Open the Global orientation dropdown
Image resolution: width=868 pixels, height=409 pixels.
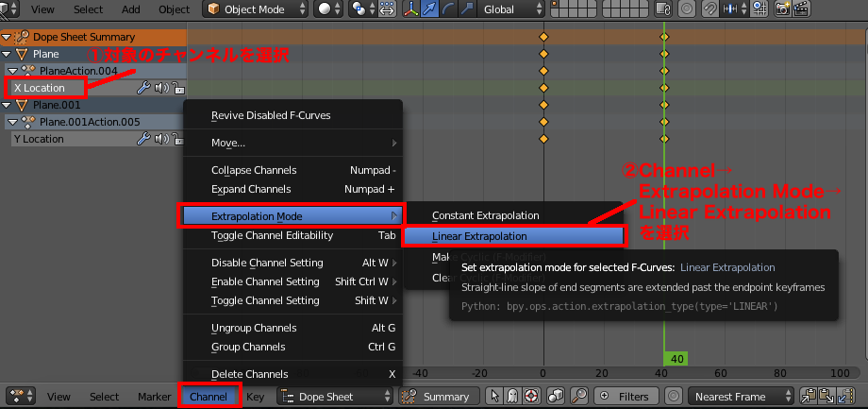pyautogui.click(x=510, y=9)
